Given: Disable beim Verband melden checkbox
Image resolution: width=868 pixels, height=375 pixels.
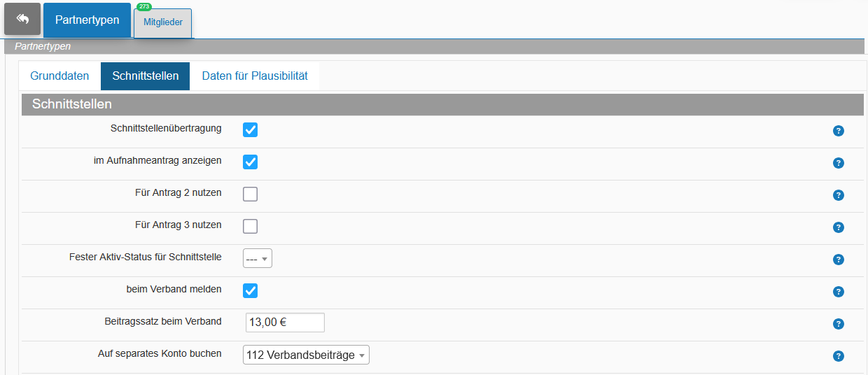Looking at the screenshot, I should pos(250,290).
